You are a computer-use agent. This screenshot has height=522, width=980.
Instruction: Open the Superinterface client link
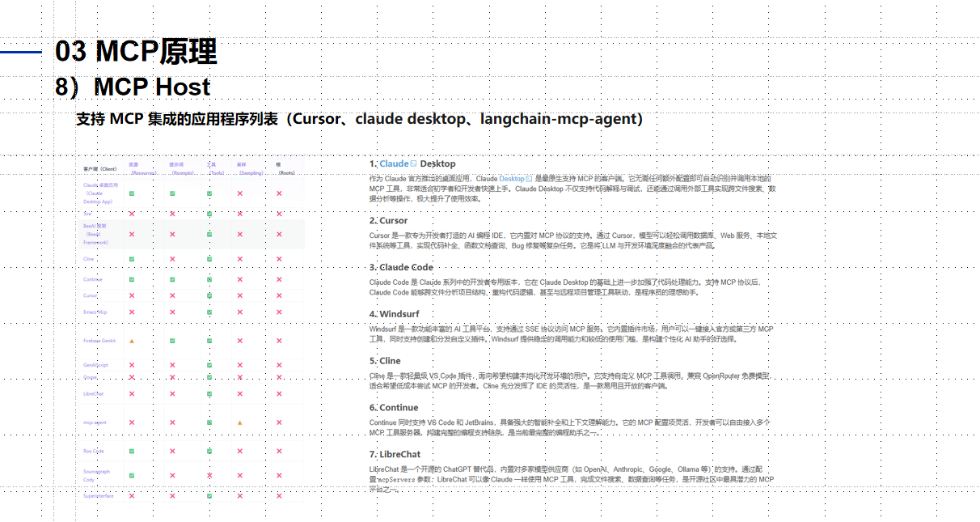[98, 496]
